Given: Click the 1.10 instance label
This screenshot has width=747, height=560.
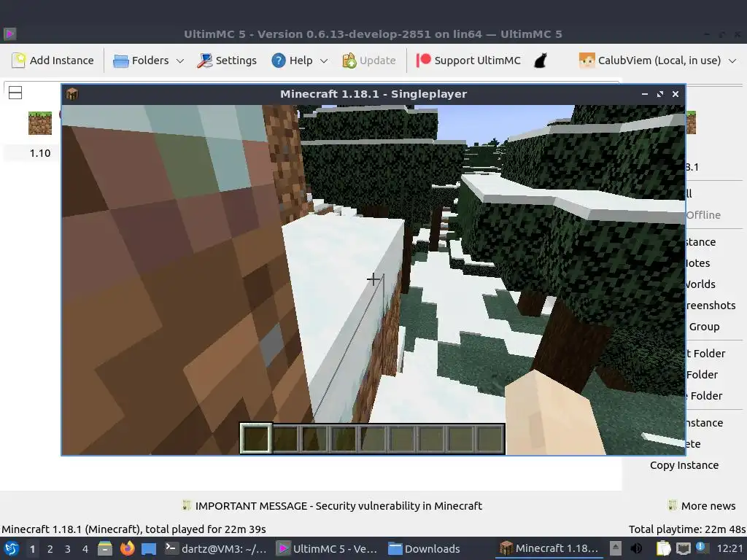Looking at the screenshot, I should (x=40, y=153).
